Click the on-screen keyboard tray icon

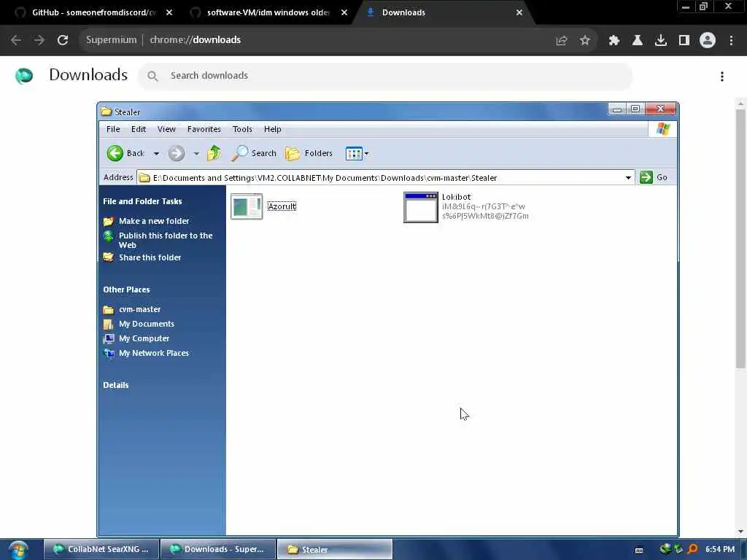click(639, 550)
